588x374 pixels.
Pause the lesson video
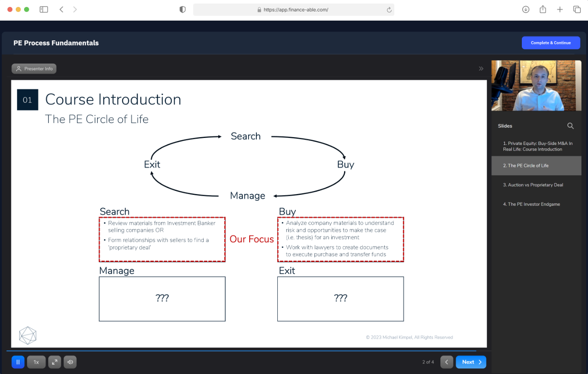tap(18, 362)
